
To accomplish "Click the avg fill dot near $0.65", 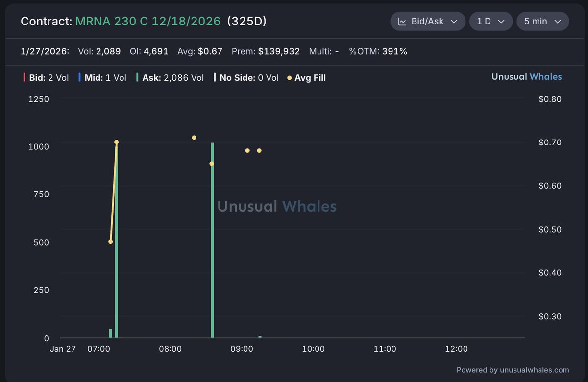I will pyautogui.click(x=212, y=164).
